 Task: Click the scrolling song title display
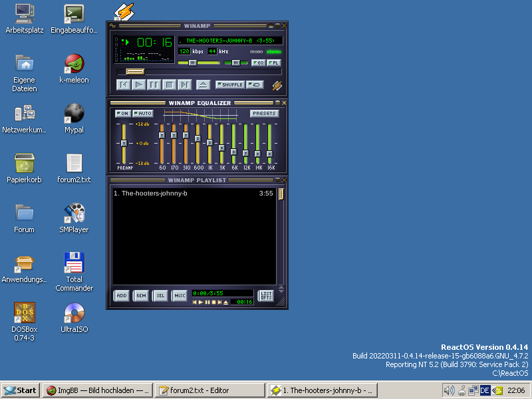pyautogui.click(x=230, y=41)
